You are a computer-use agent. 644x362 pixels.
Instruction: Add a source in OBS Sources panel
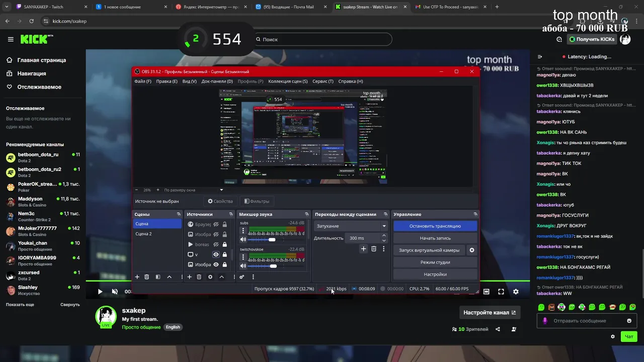point(189,277)
